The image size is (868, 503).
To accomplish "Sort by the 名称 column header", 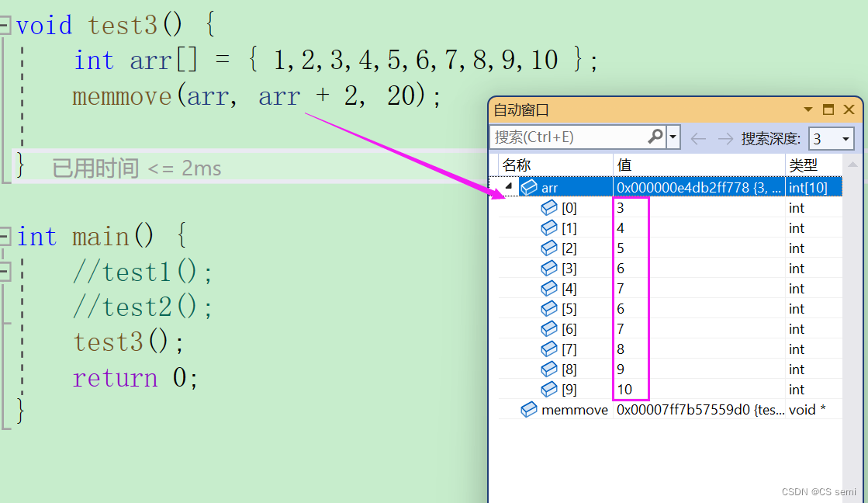I will [555, 165].
